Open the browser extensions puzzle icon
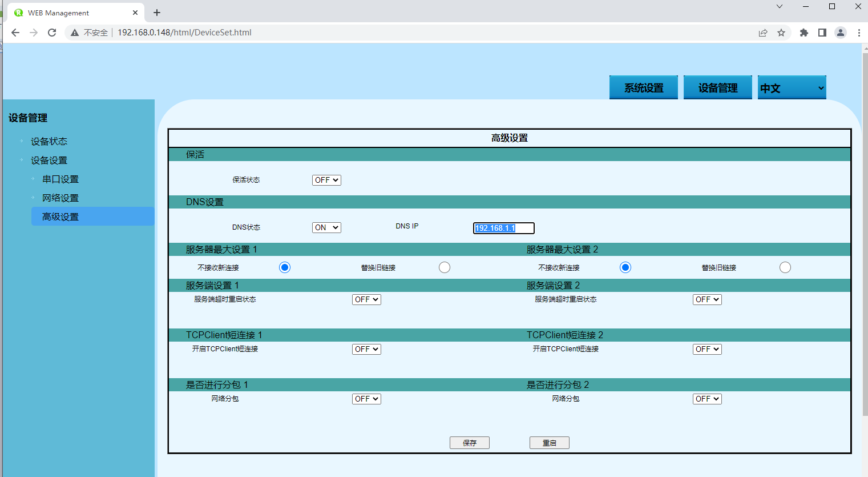The width and height of the screenshot is (868, 477). (804, 33)
